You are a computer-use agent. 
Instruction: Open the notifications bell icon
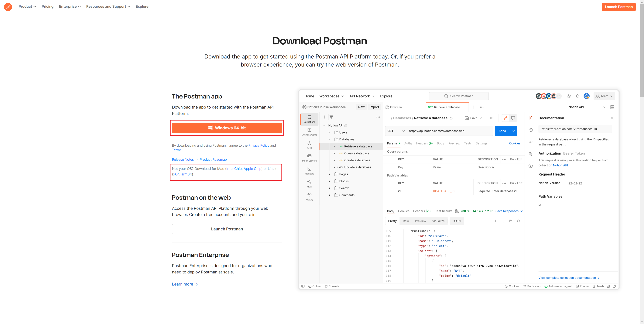[578, 96]
